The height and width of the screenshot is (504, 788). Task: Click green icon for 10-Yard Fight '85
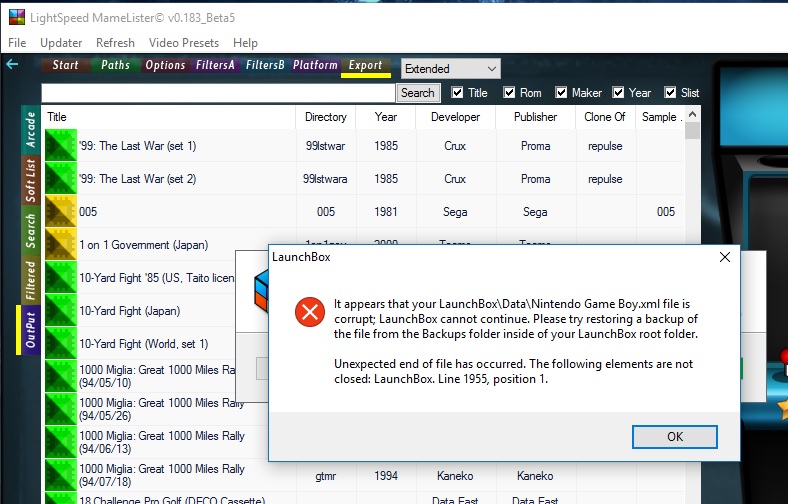(61, 277)
